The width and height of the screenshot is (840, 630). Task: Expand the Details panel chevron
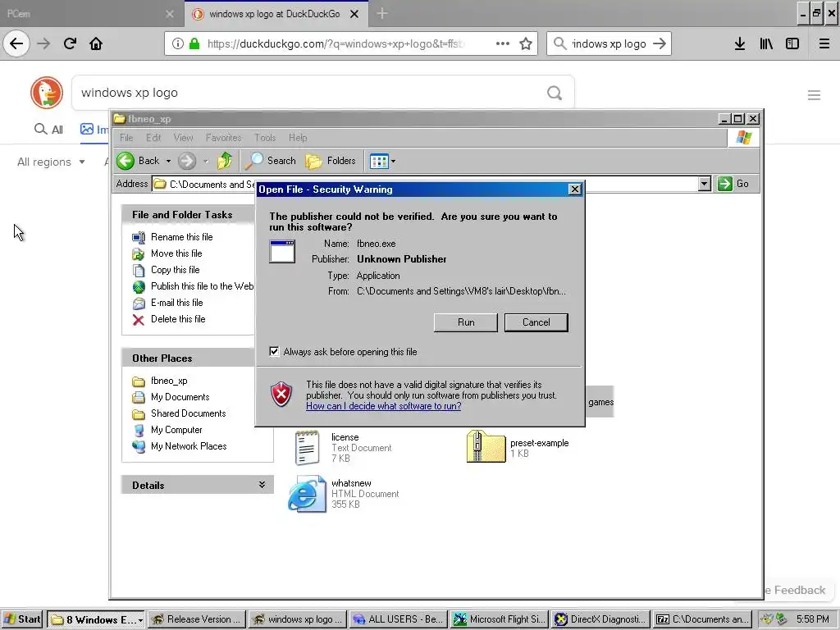click(x=262, y=485)
